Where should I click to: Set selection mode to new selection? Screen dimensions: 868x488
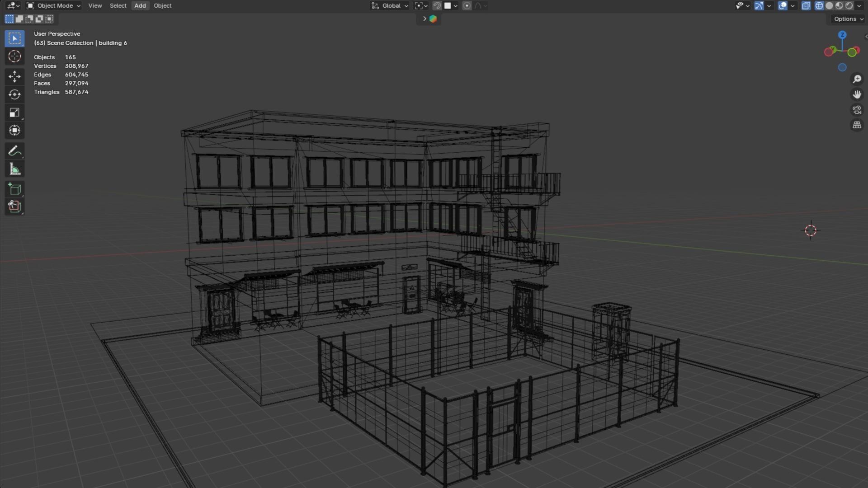point(9,19)
